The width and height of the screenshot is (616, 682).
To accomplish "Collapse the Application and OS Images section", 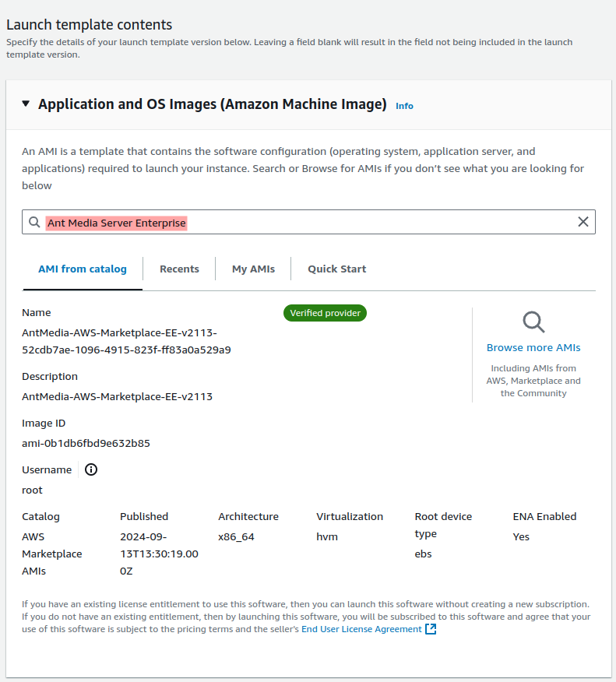I will [26, 104].
